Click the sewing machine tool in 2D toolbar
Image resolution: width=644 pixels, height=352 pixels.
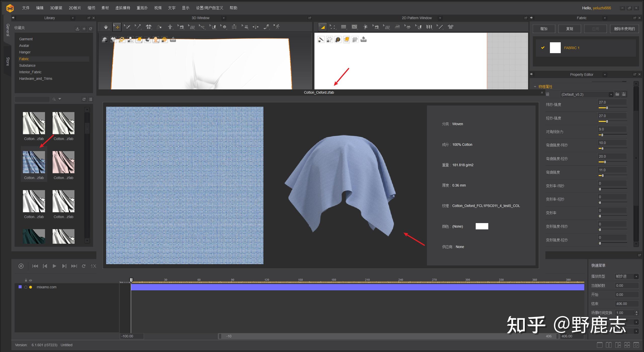(376, 27)
